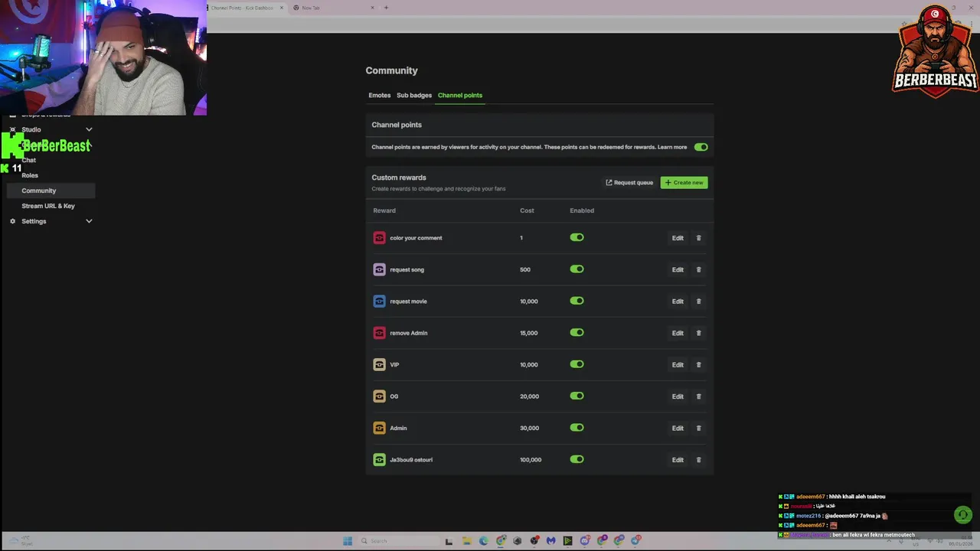Disable the 'color your comment' reward

[577, 237]
